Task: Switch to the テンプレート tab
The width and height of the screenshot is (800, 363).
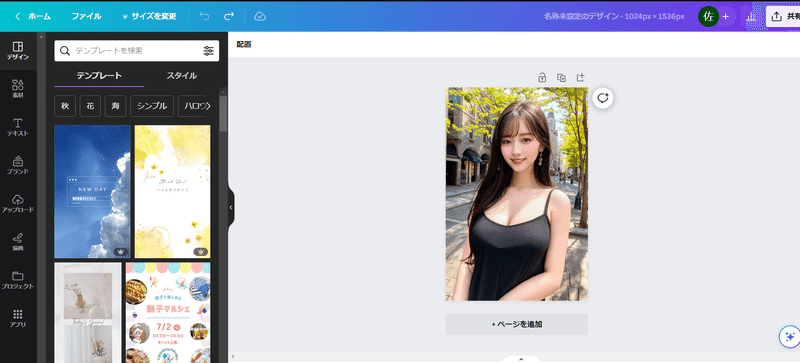Action: (x=99, y=76)
